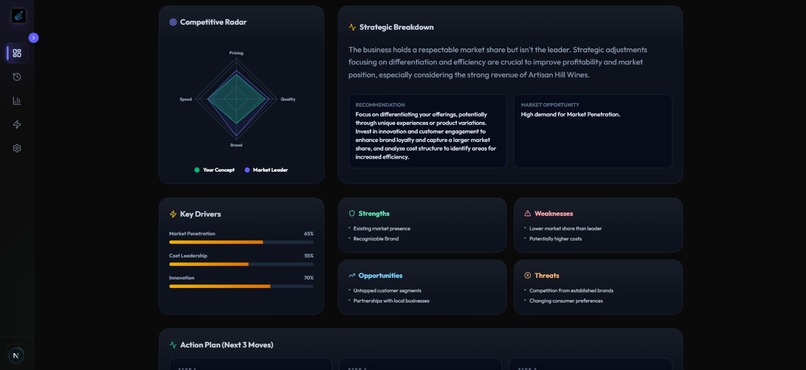Click the 'Existing market presence' strength item
806x370 pixels.
[x=382, y=229]
